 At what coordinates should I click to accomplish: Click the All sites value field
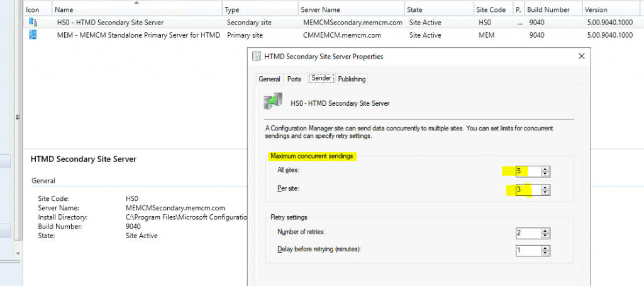tap(528, 171)
